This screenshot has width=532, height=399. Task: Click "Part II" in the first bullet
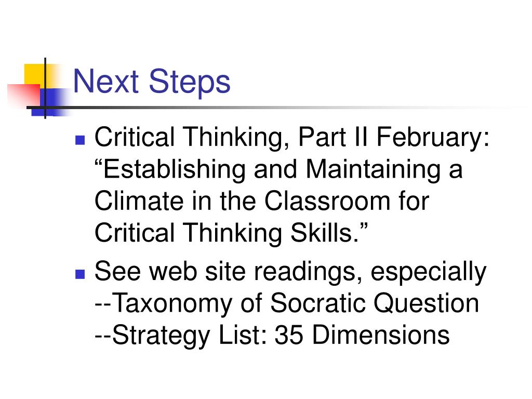(333, 137)
